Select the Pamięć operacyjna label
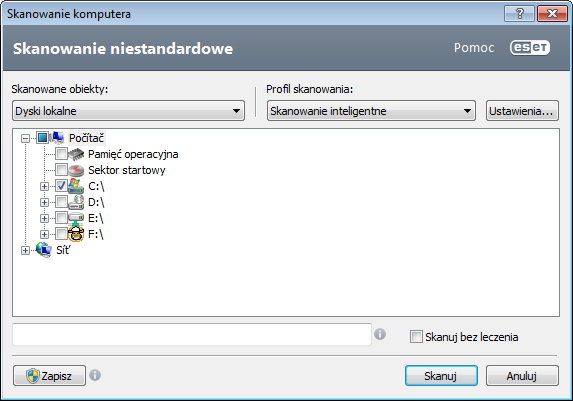573x401 pixels. tap(133, 154)
